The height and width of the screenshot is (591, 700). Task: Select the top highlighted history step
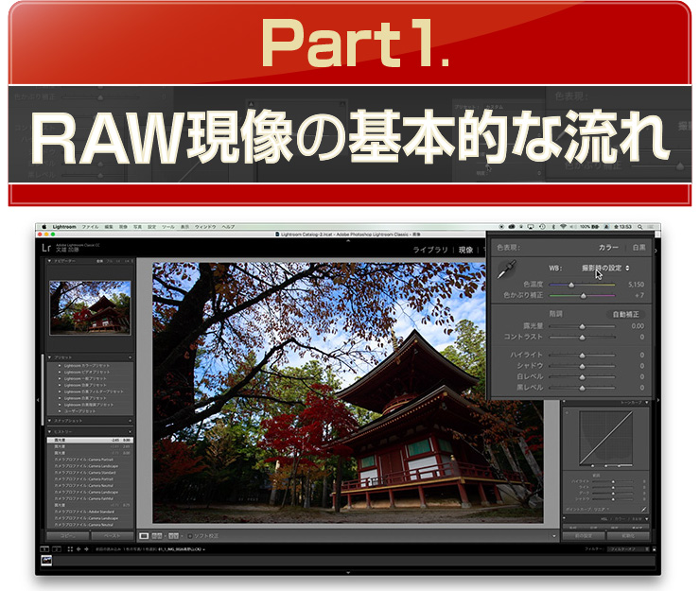coord(90,440)
